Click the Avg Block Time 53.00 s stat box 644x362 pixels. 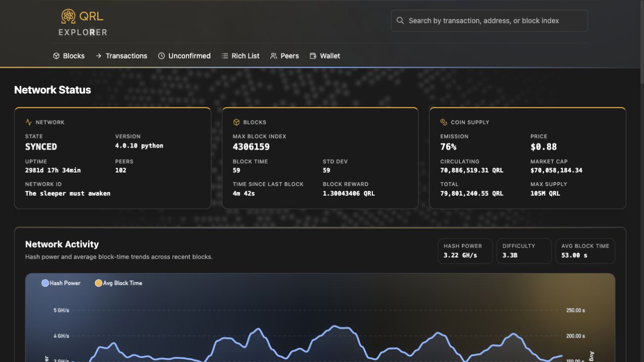point(585,251)
